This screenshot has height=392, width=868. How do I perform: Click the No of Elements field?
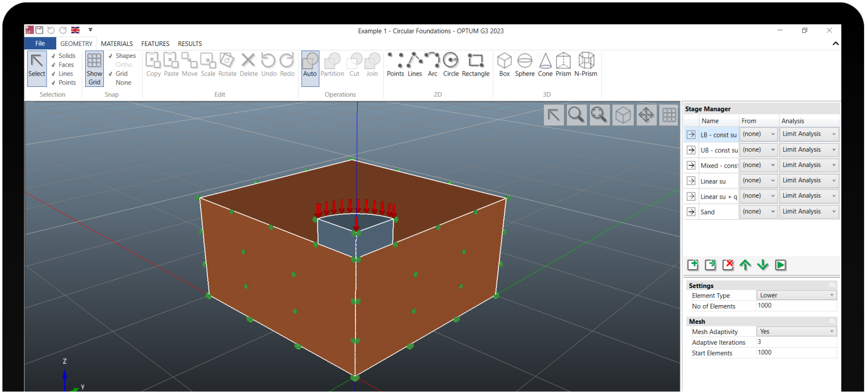pos(797,306)
